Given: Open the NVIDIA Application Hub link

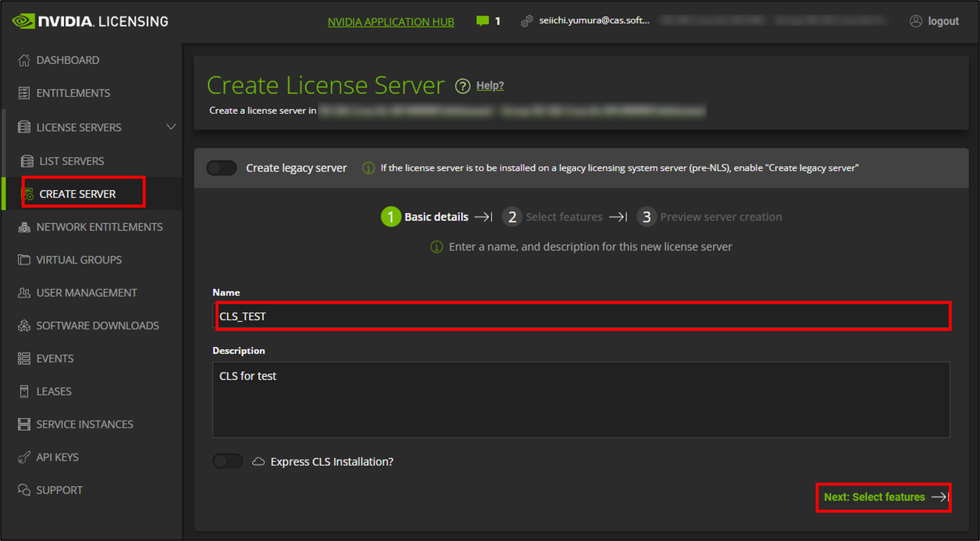Looking at the screenshot, I should (391, 22).
